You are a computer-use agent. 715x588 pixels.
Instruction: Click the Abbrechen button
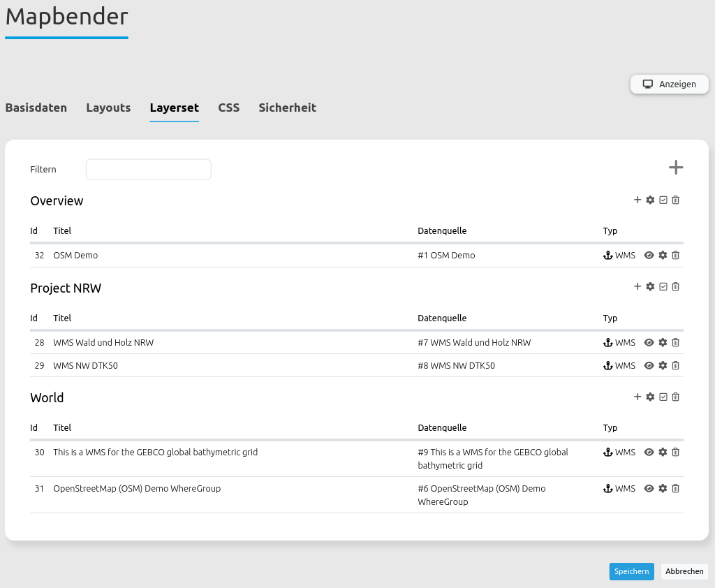684,571
